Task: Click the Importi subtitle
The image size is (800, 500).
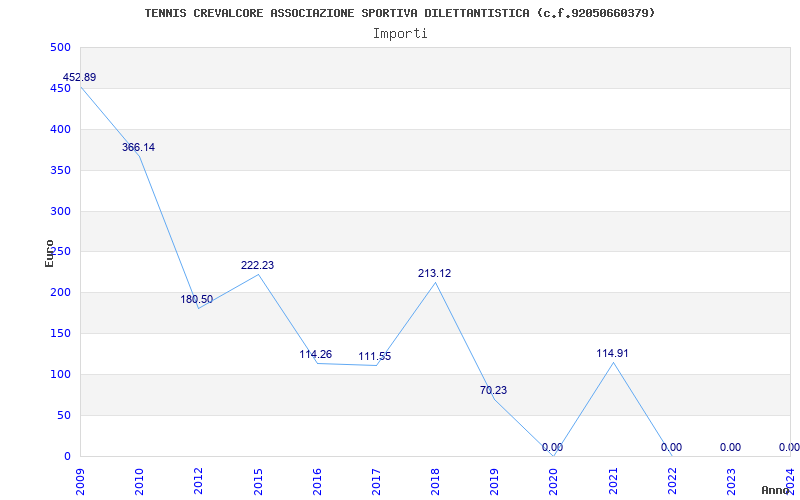Action: 400,34
